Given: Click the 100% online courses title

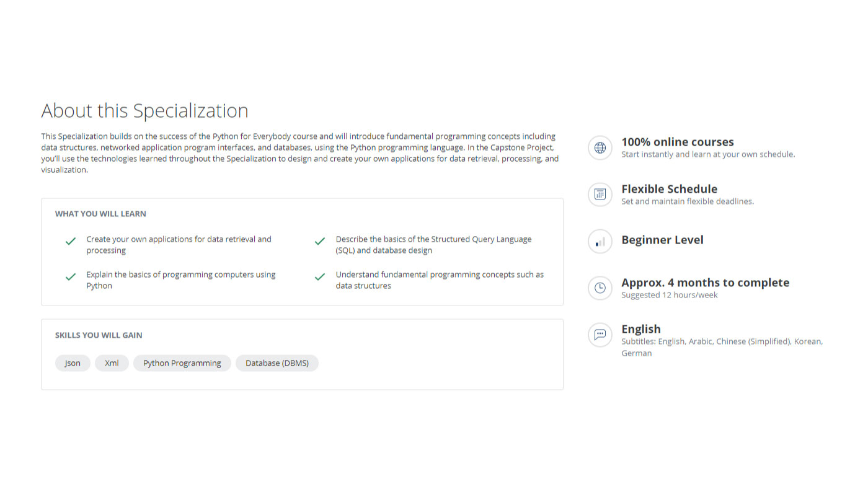Looking at the screenshot, I should pos(677,142).
